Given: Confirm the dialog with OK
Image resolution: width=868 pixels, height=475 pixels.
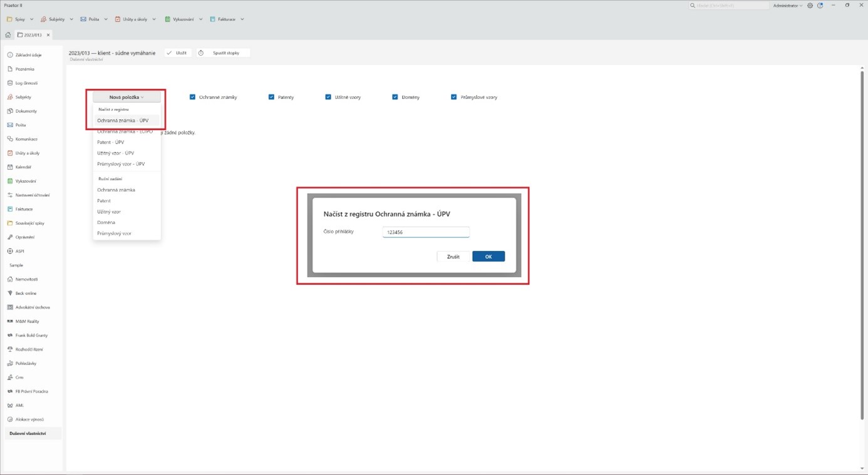Looking at the screenshot, I should pyautogui.click(x=488, y=257).
